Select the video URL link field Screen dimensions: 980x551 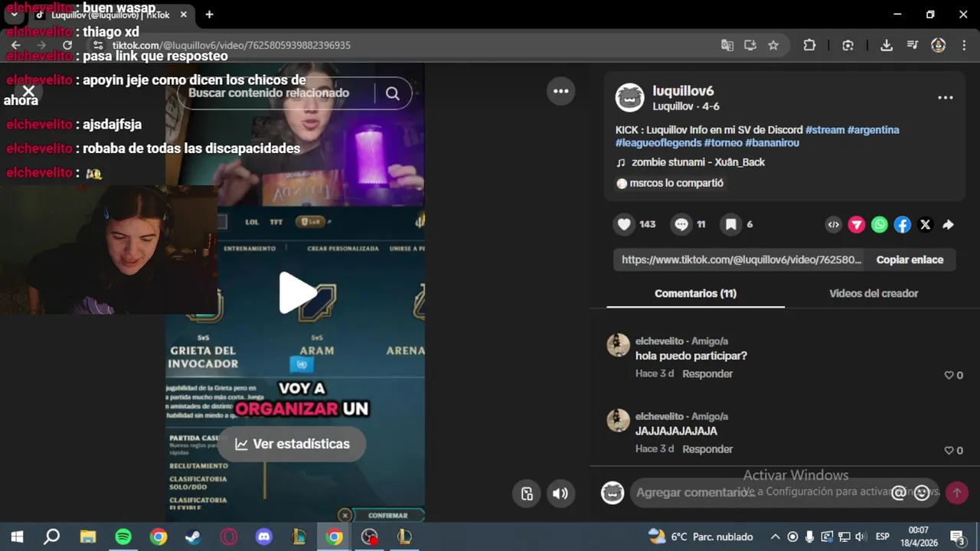pyautogui.click(x=740, y=259)
